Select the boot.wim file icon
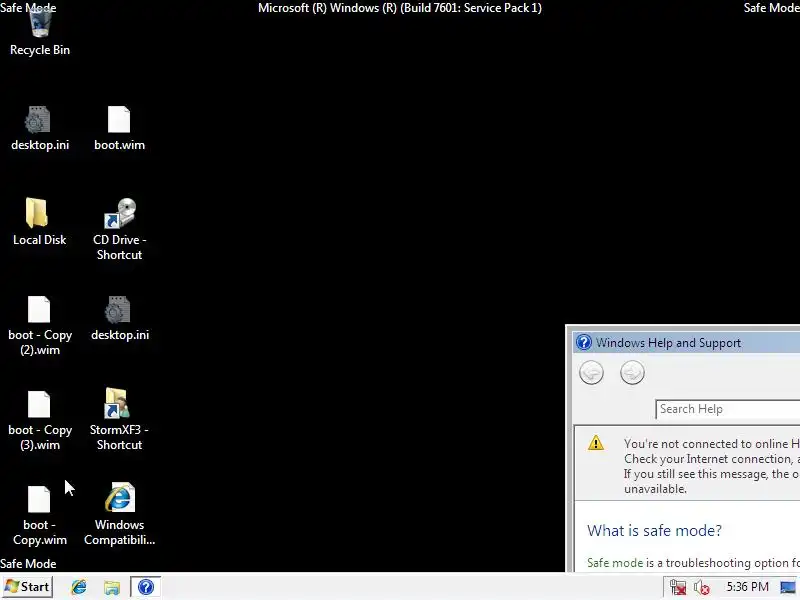This screenshot has height=600, width=800. point(119,128)
